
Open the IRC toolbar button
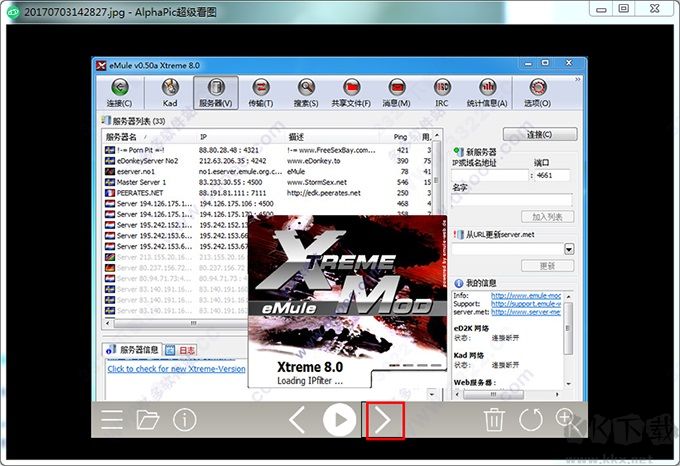coord(442,93)
